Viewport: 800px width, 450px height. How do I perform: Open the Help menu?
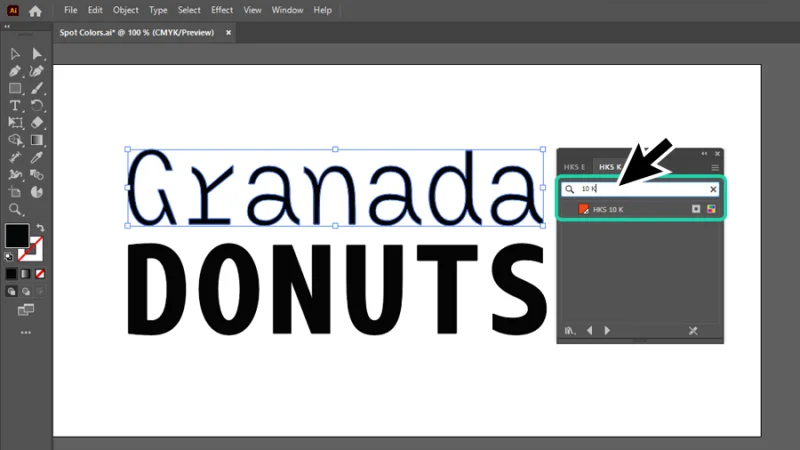pyautogui.click(x=322, y=10)
